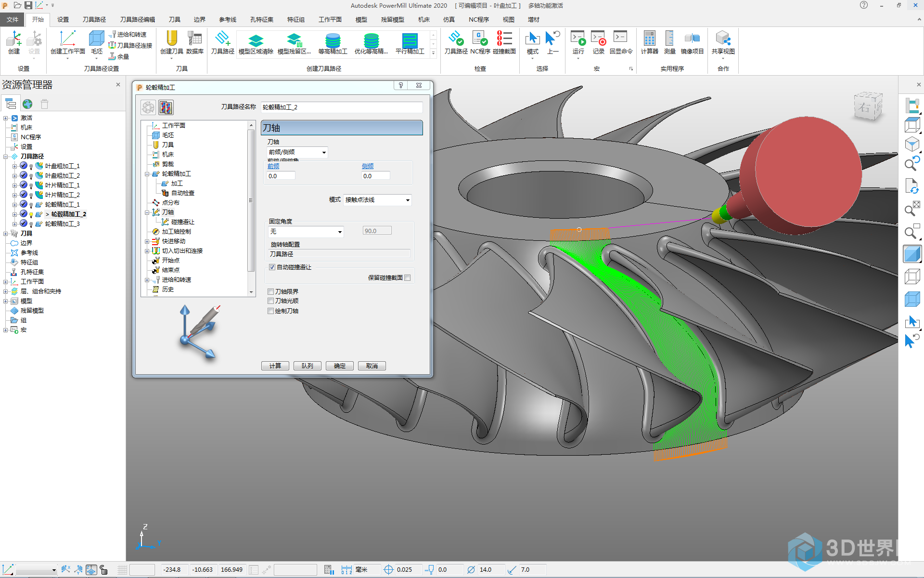Switch to the 孔特征集 ribbon tab
This screenshot has height=578, width=924.
(x=262, y=20)
